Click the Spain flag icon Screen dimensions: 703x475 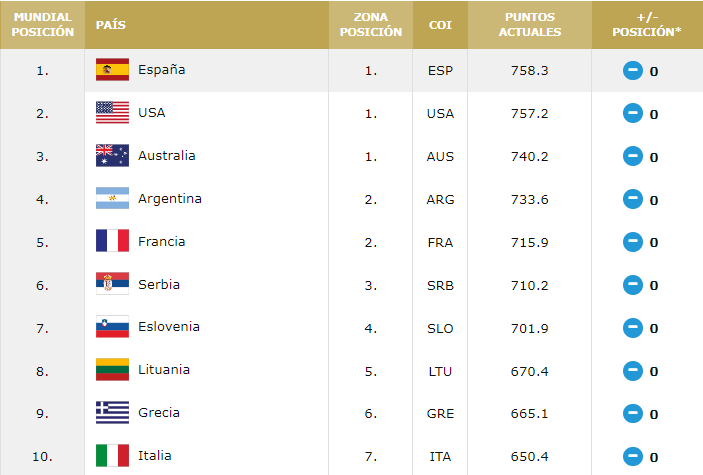coord(112,70)
